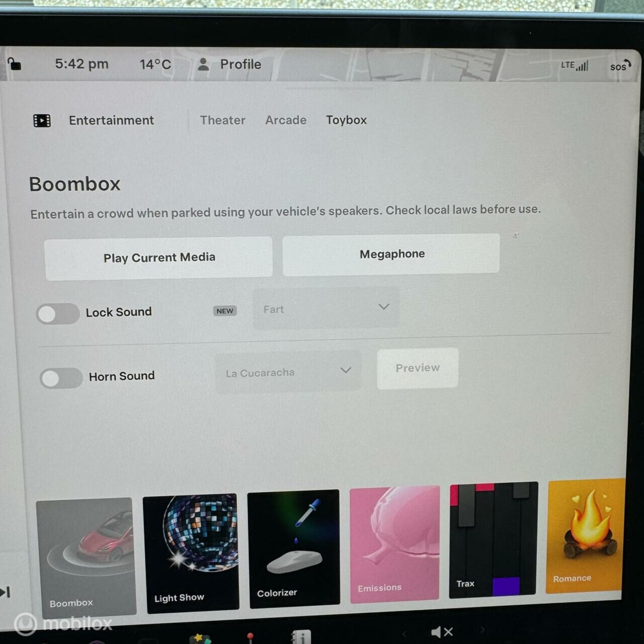The image size is (644, 644).
Task: Launch the Colorizer dropper tile
Action: tap(294, 547)
